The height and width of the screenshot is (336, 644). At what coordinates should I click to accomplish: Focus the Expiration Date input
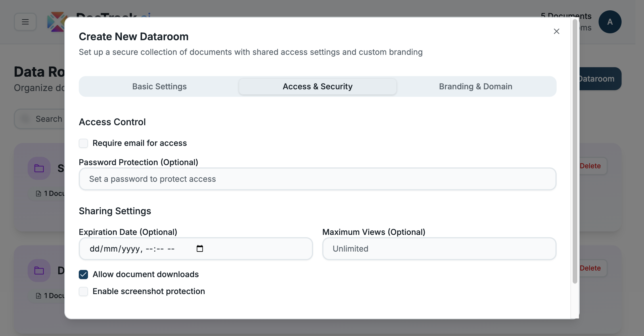(x=196, y=249)
